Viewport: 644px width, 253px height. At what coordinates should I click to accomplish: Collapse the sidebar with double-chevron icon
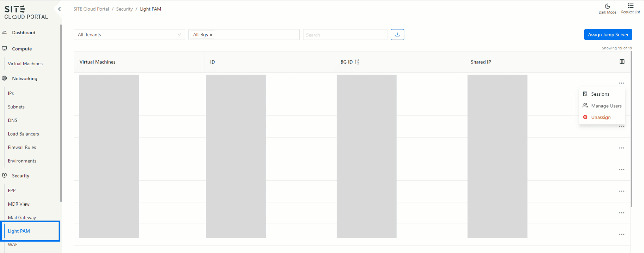click(59, 9)
